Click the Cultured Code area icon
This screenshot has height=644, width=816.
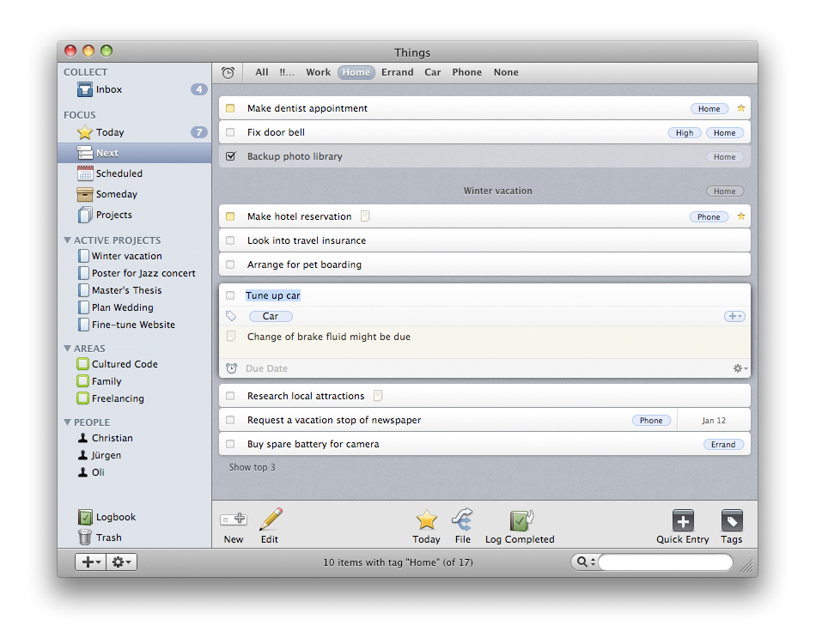[82, 364]
